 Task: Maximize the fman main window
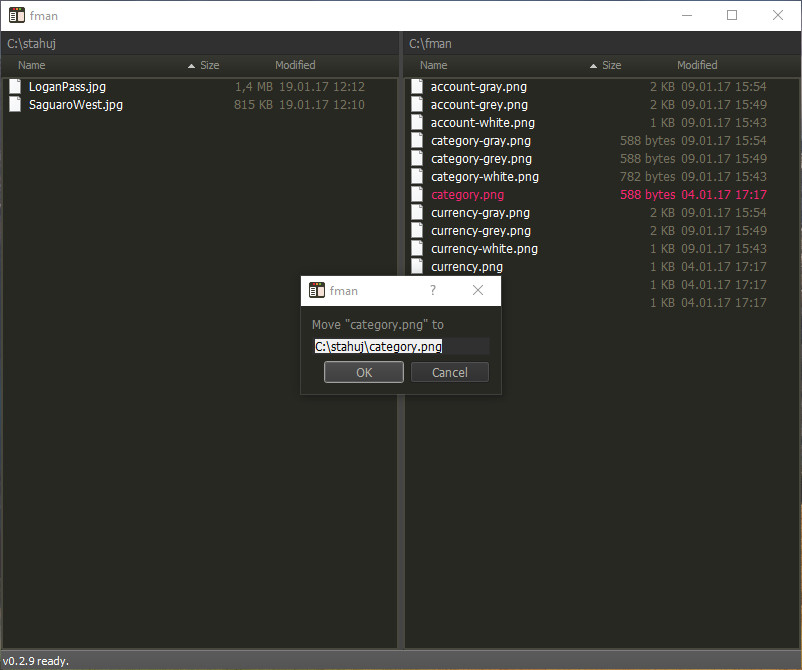tap(732, 15)
